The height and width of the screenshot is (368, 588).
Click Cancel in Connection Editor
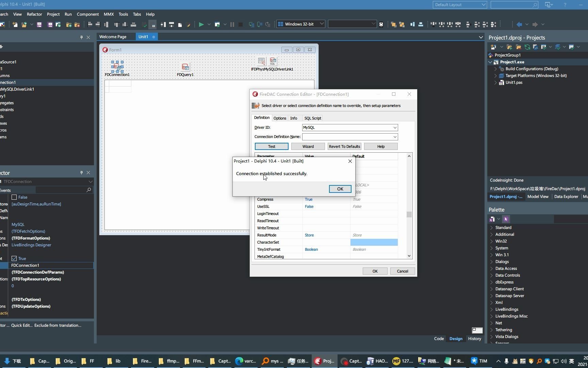click(x=402, y=271)
